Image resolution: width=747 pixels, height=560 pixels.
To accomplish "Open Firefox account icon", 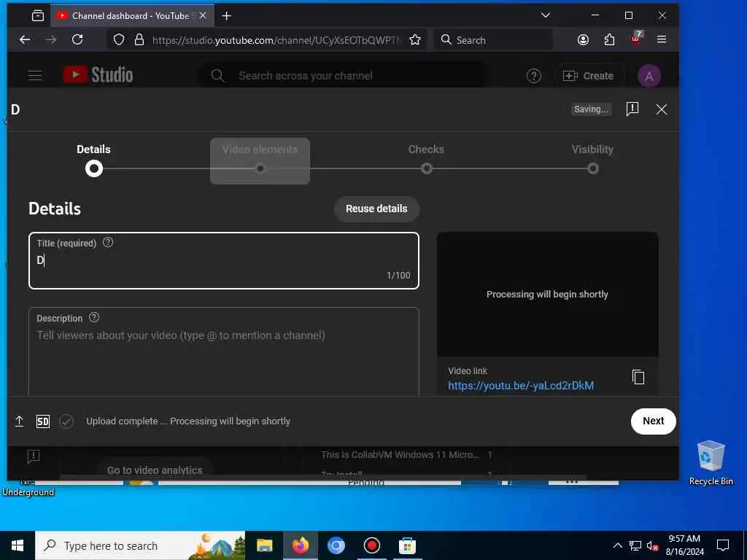I will 583,39.
